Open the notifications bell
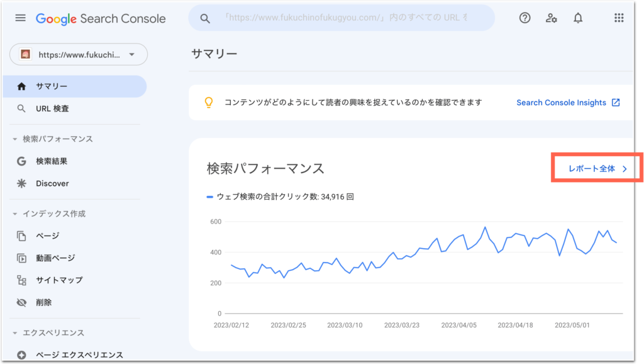The height and width of the screenshot is (364, 644). pos(578,18)
